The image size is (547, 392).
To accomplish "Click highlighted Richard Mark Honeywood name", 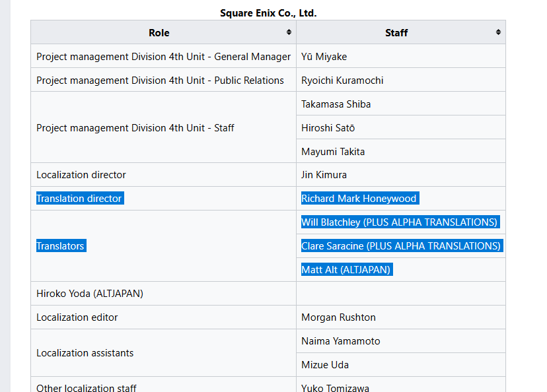I will coord(360,198).
